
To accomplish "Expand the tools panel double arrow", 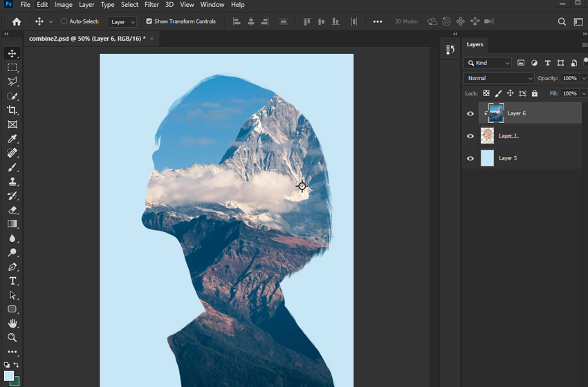I will [x=6, y=34].
